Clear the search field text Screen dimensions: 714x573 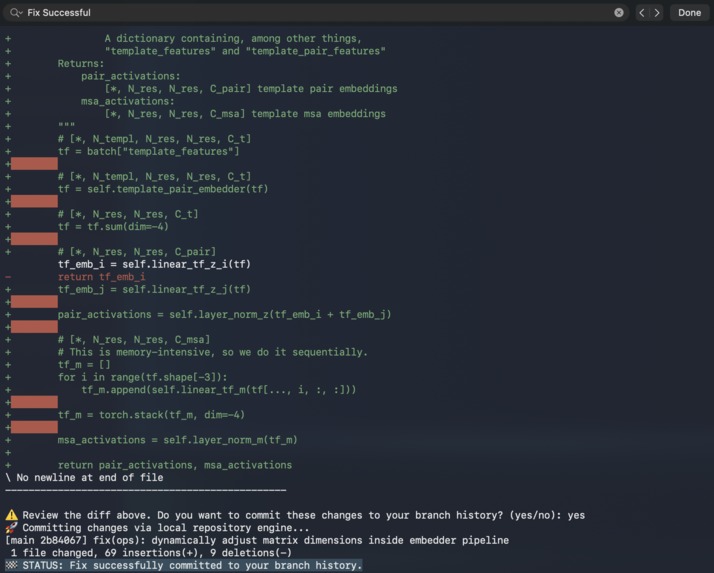(618, 13)
